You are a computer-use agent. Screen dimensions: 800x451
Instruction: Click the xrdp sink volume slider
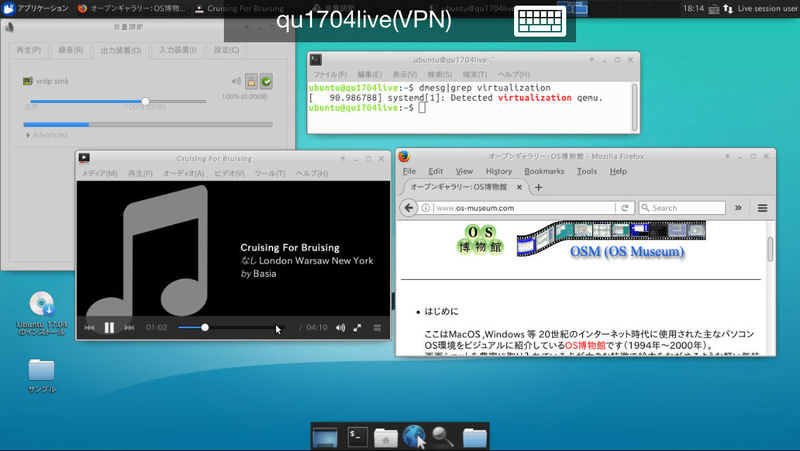pos(145,101)
